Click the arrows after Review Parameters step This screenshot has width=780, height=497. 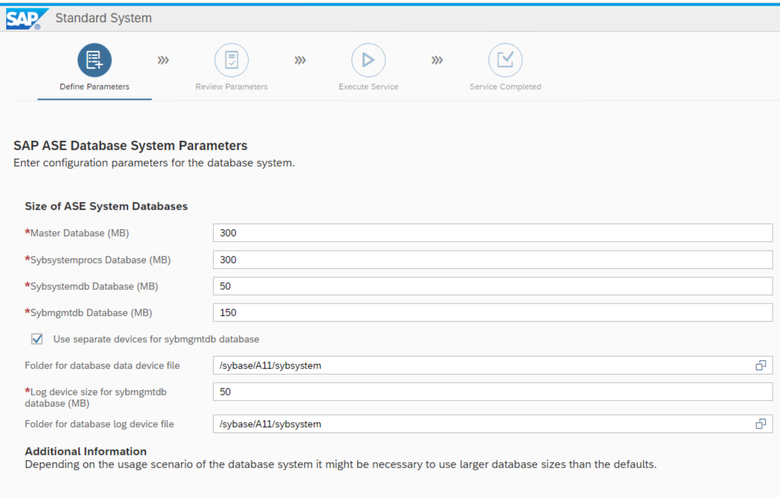click(x=300, y=60)
